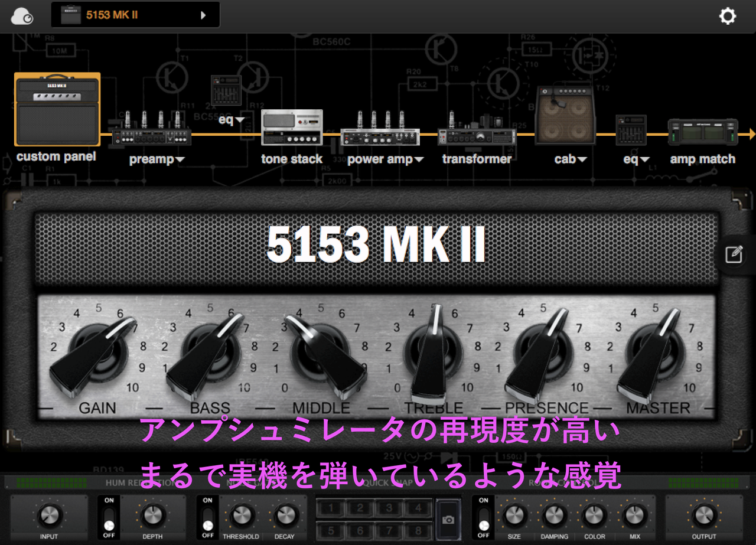
Task: Click the INPUT level knob
Action: tap(50, 515)
